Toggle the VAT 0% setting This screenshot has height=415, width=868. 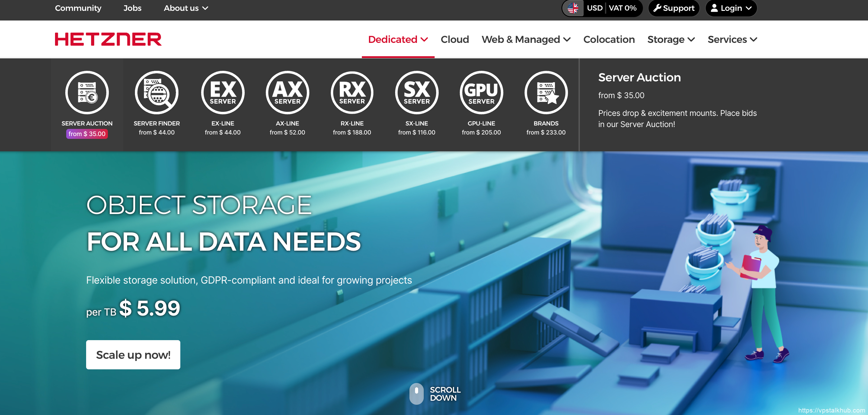coord(622,8)
